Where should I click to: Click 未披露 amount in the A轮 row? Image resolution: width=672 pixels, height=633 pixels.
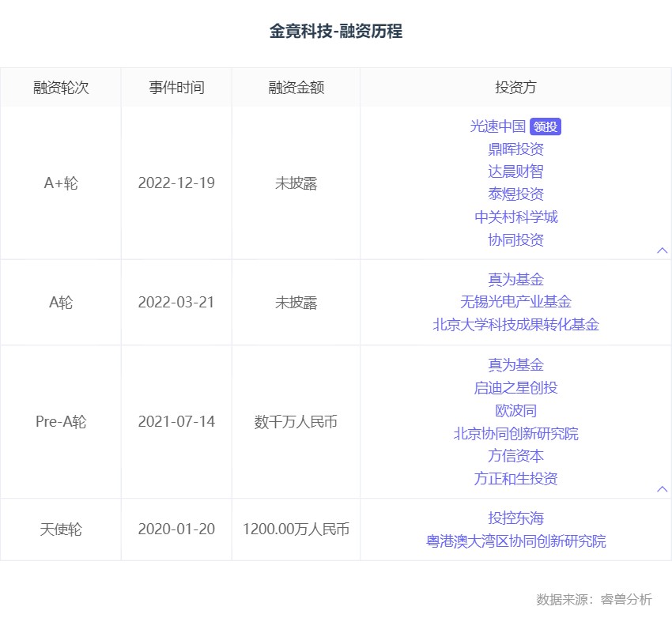[x=296, y=303]
